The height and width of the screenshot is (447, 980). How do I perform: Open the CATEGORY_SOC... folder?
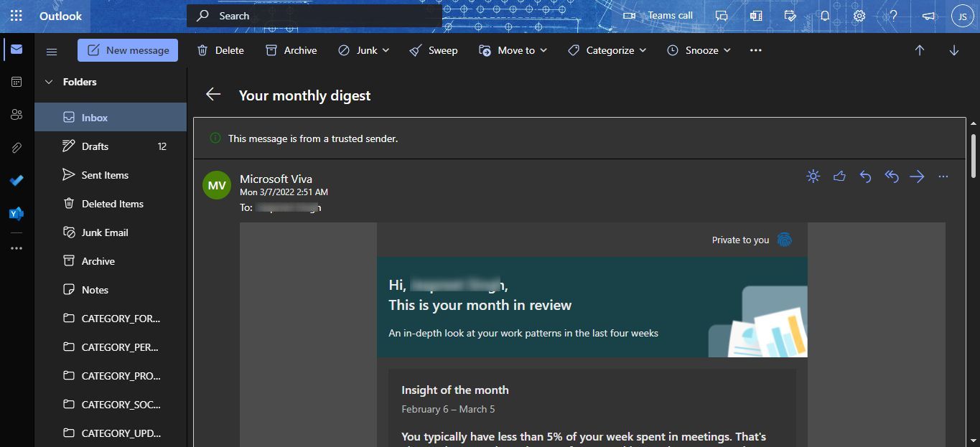111,405
